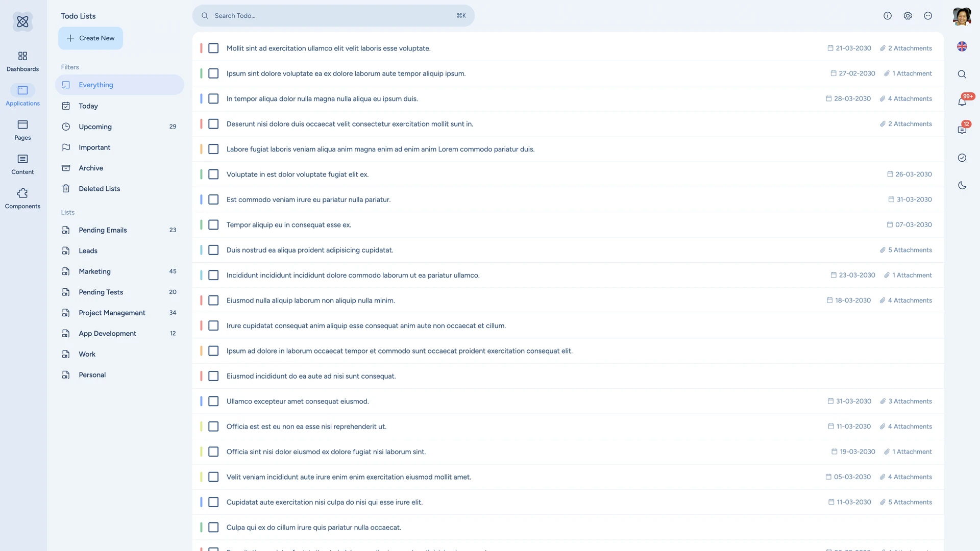Open notifications bell with 99+ badge
This screenshot has height=551, width=980.
click(962, 102)
